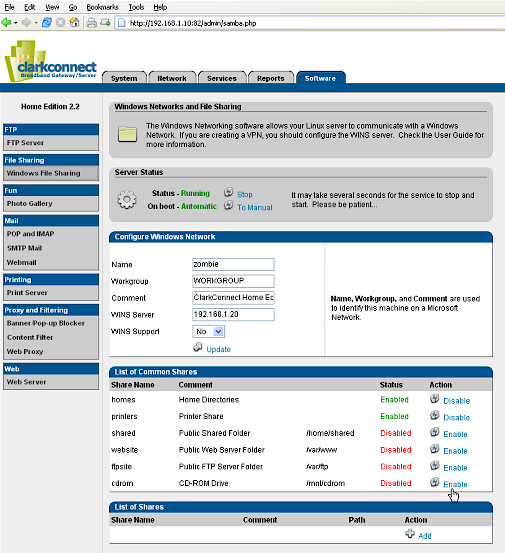This screenshot has width=505, height=553.
Task: Expand the Back button history arrow
Action: 16,23
